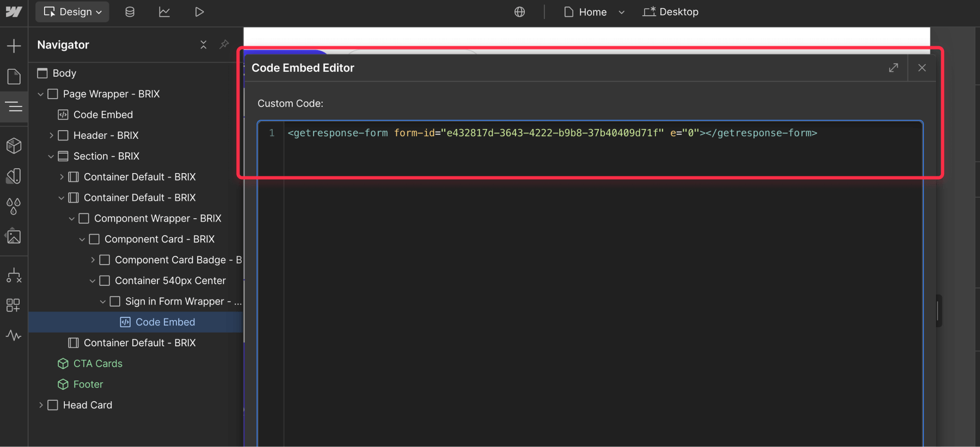This screenshot has width=980, height=447.
Task: Select Sign in Form Wrapper row
Action: coord(136,301)
